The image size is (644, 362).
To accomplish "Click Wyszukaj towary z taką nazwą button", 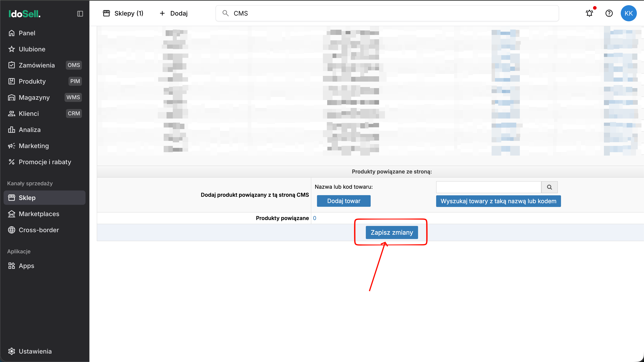I will point(499,201).
